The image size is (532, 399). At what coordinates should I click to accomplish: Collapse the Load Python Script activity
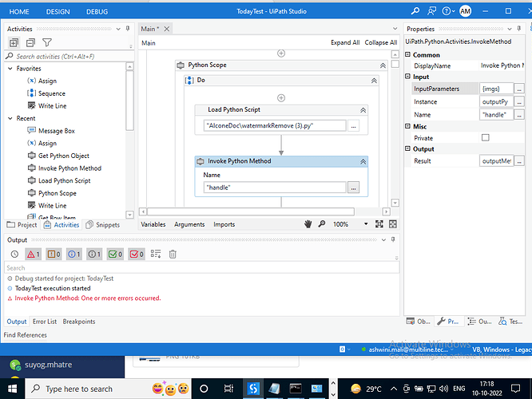363,110
